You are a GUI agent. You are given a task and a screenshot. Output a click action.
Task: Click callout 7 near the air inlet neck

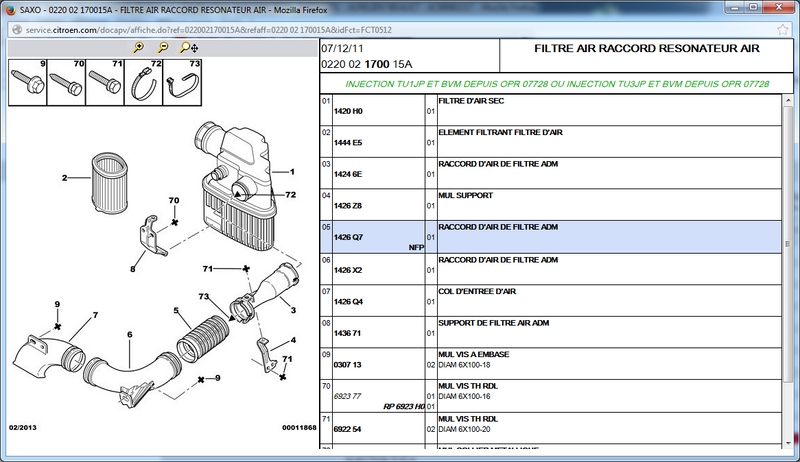(95, 315)
